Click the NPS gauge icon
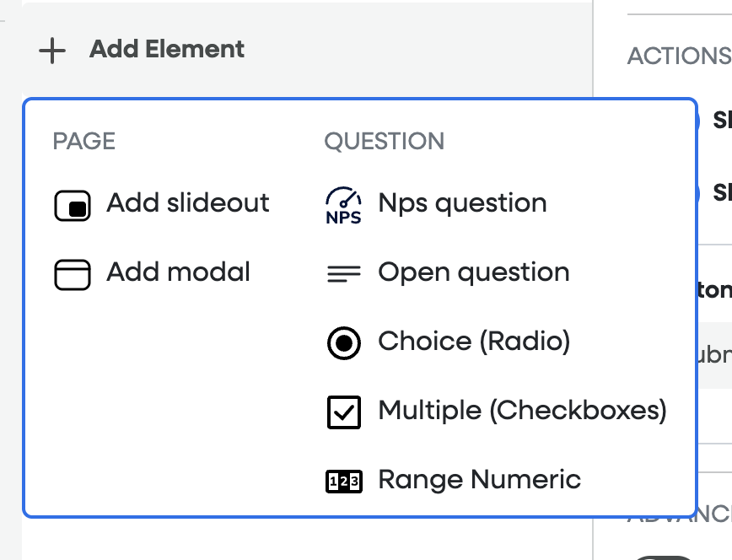Screen dimensions: 732x560 tap(343, 206)
